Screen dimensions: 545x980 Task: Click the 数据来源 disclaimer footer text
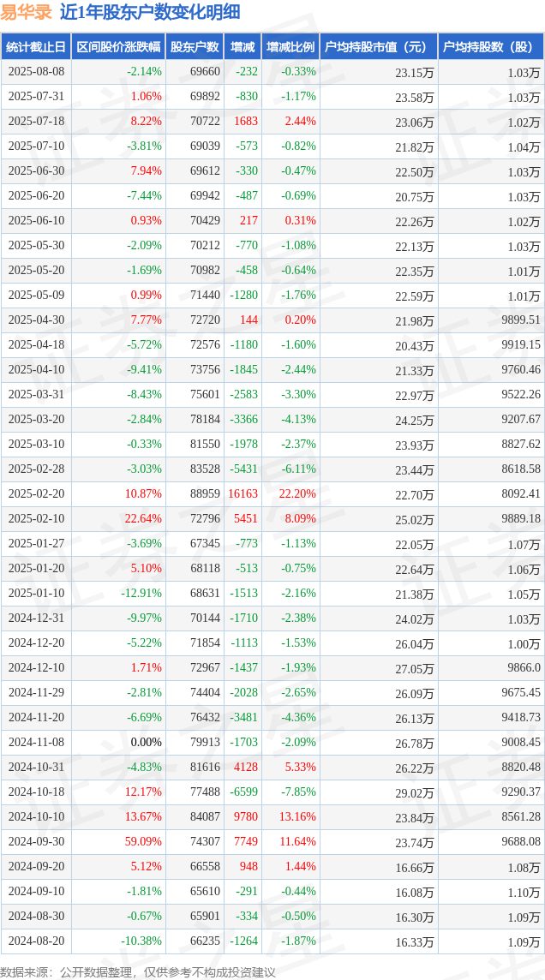coord(137,971)
